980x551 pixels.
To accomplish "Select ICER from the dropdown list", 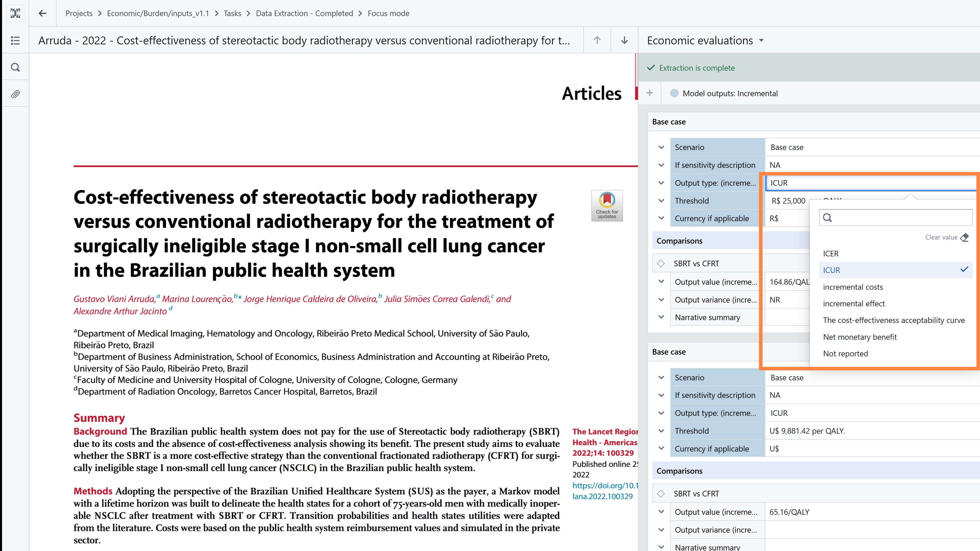I will [896, 254].
